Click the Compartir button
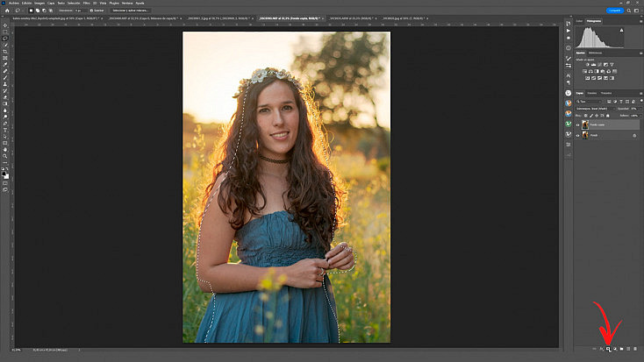The width and height of the screenshot is (644, 362). [614, 11]
